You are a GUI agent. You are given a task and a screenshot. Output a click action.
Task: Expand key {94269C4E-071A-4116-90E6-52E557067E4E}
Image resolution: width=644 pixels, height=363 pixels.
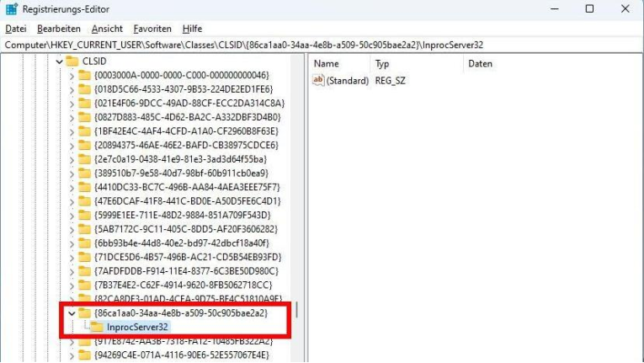(x=72, y=355)
